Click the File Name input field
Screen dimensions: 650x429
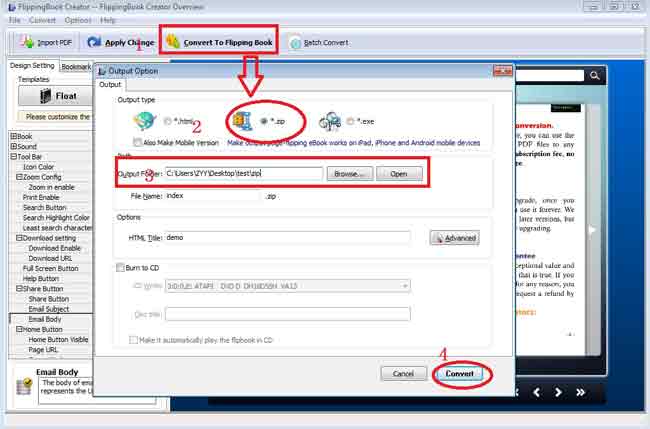click(213, 196)
